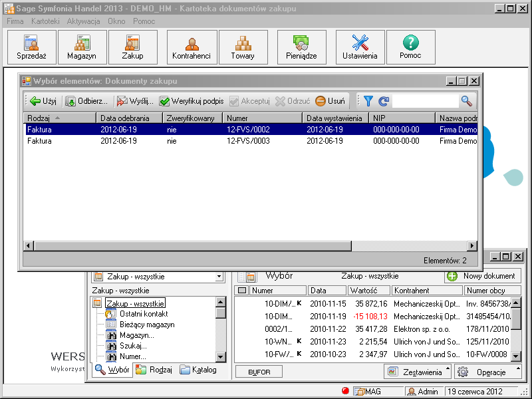The image size is (532, 399).
Task: Open Operacje dropdown button
Action: [487, 372]
